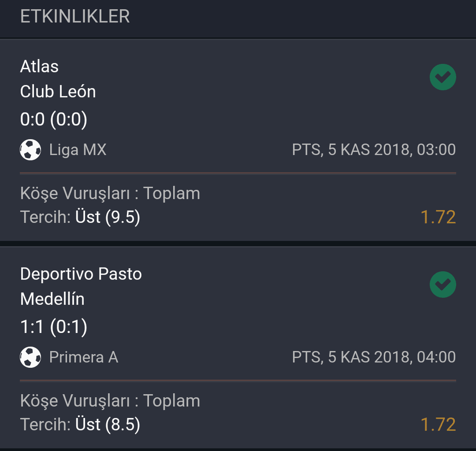Click the 1.72 odds for Medellín match
The height and width of the screenshot is (451, 476).
click(438, 424)
